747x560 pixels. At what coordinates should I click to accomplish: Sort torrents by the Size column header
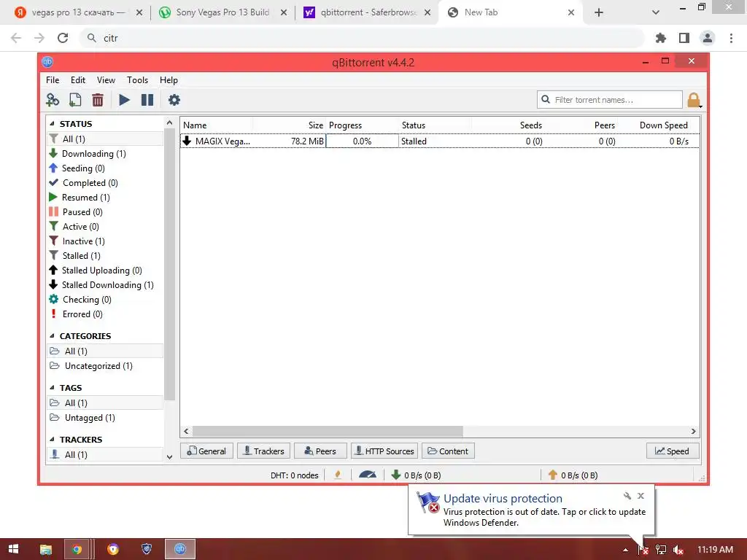tap(289, 125)
